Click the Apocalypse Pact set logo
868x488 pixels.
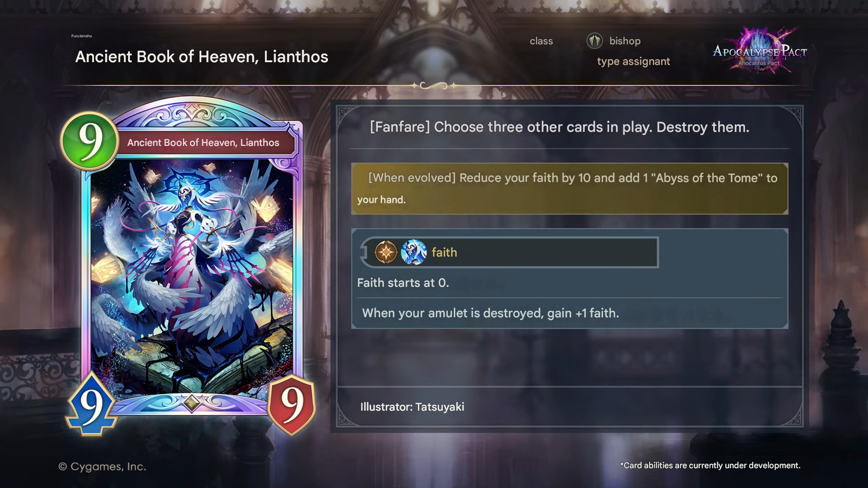pos(760,52)
